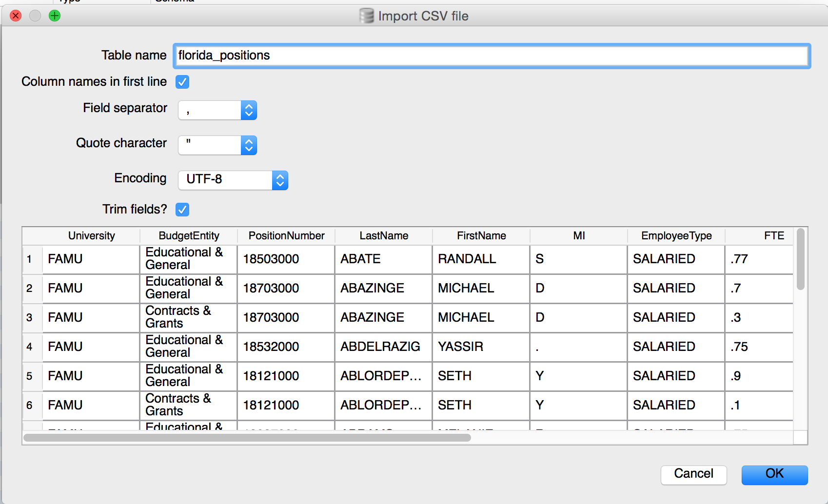This screenshot has height=504, width=828.
Task: Select cell with last name ABATE
Action: pos(384,259)
